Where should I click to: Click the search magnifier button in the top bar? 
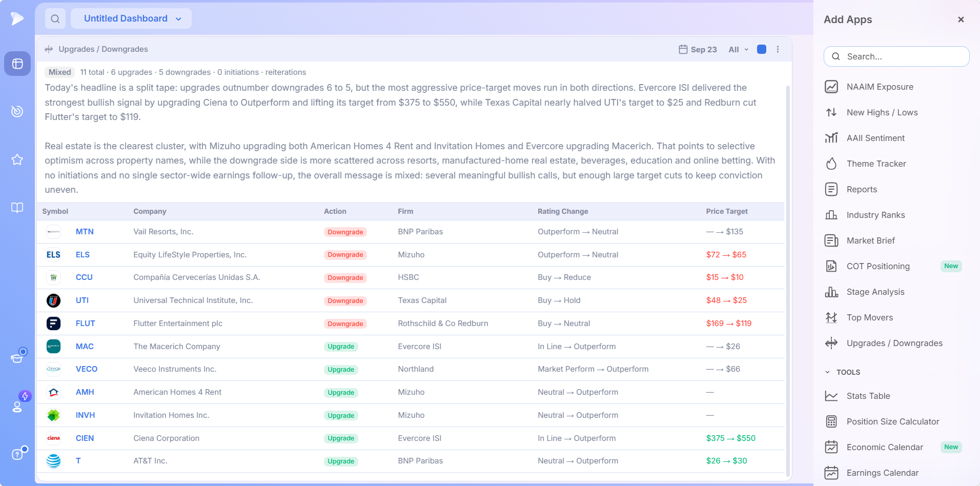click(x=55, y=18)
